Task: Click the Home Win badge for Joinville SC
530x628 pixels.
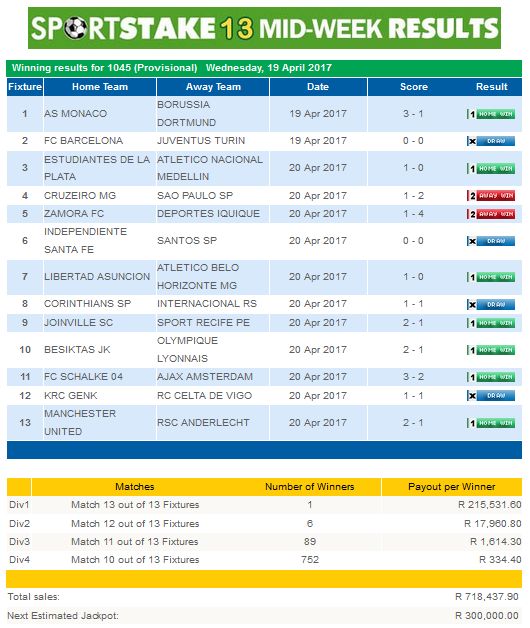Action: (491, 323)
